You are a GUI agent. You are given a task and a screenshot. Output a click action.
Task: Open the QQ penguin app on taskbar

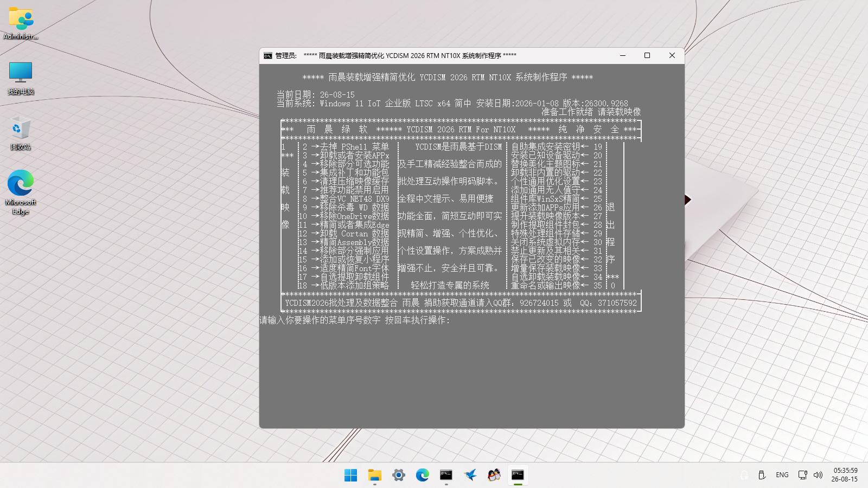tap(494, 476)
